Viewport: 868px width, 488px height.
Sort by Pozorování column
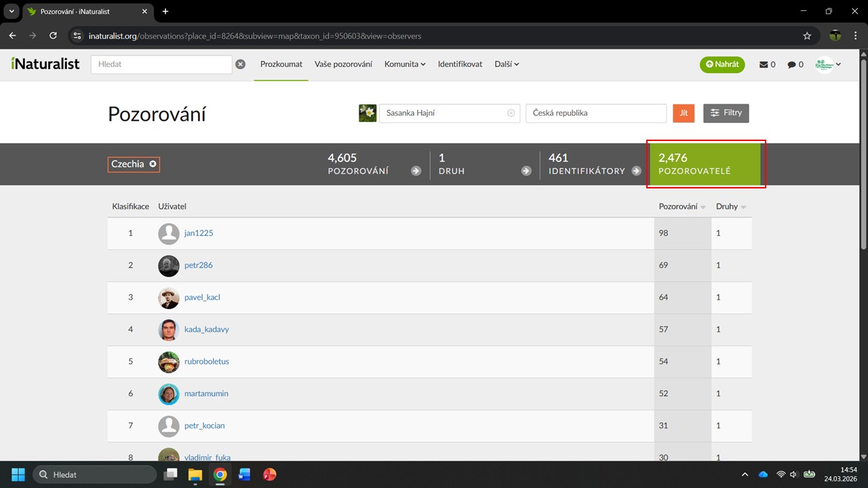pos(682,207)
